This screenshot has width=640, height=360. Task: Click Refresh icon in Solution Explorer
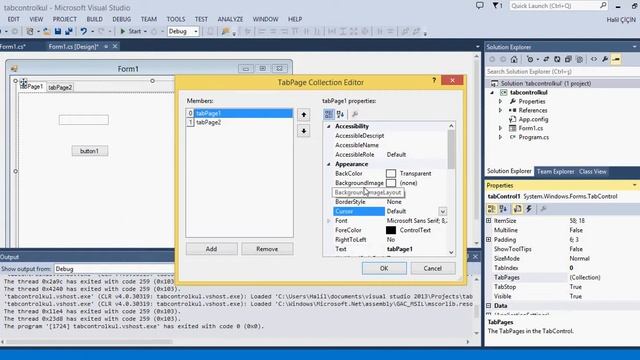(557, 59)
